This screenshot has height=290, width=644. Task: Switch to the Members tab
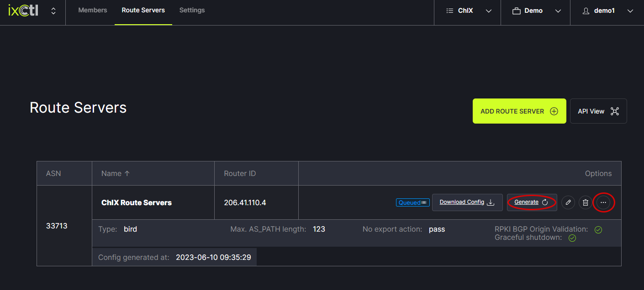(x=93, y=10)
